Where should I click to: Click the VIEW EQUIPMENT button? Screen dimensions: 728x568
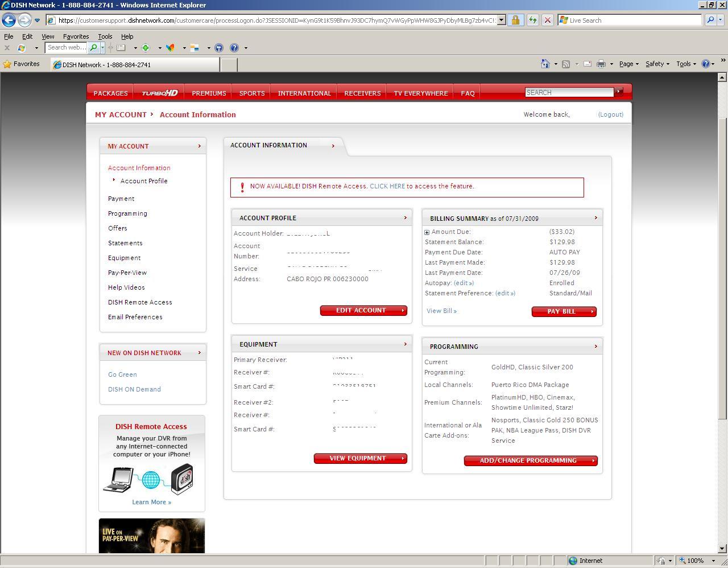click(360, 458)
